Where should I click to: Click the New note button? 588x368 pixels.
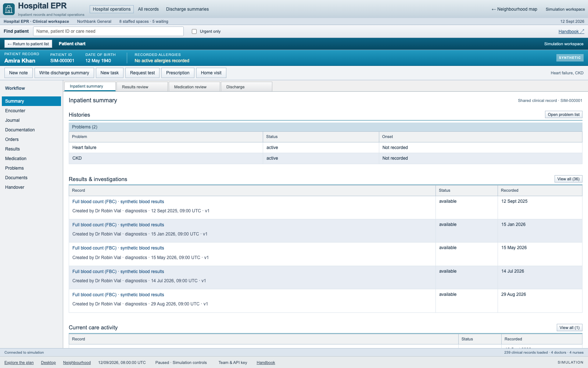pos(18,73)
